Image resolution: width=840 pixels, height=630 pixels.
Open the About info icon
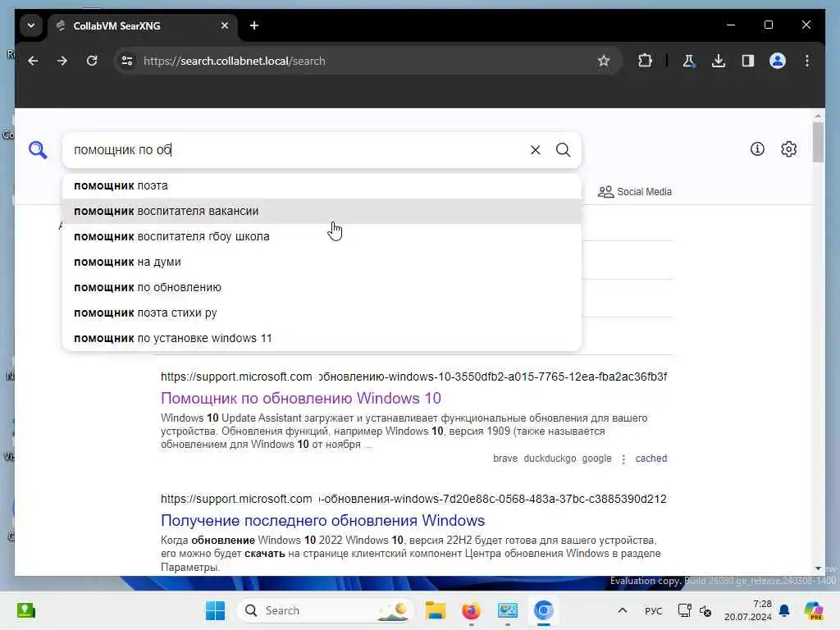757,149
